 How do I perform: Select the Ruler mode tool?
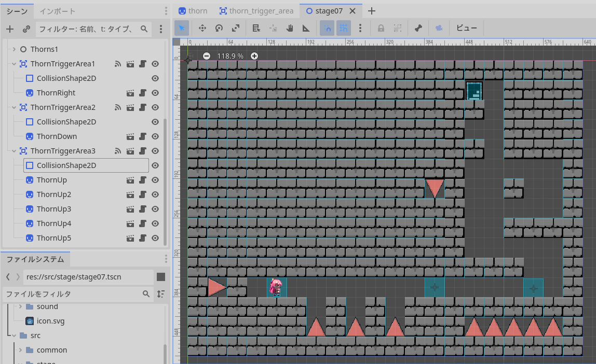306,28
